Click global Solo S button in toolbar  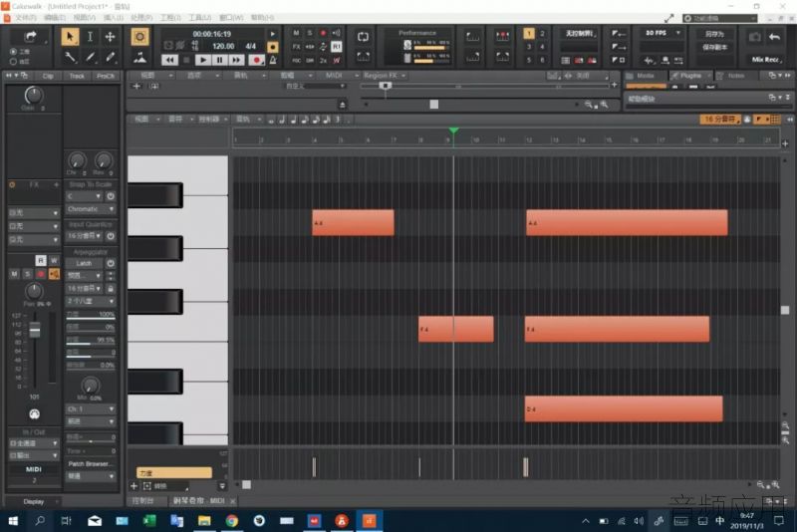pos(310,33)
